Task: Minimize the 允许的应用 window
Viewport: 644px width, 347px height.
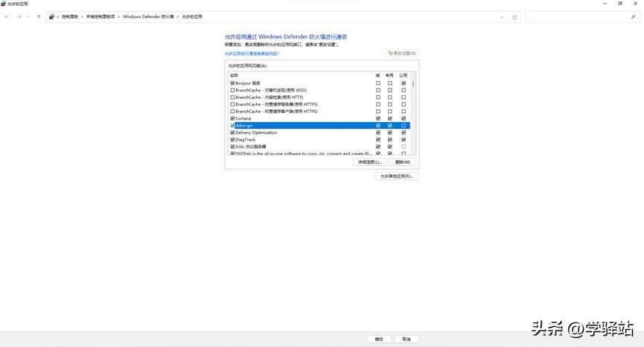Action: tap(605, 4)
